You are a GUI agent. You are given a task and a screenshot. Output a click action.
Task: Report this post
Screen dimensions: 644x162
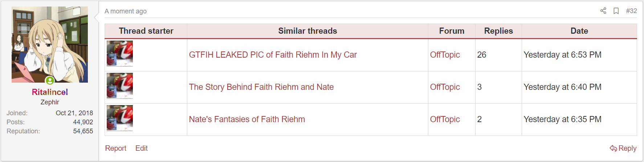click(x=115, y=148)
